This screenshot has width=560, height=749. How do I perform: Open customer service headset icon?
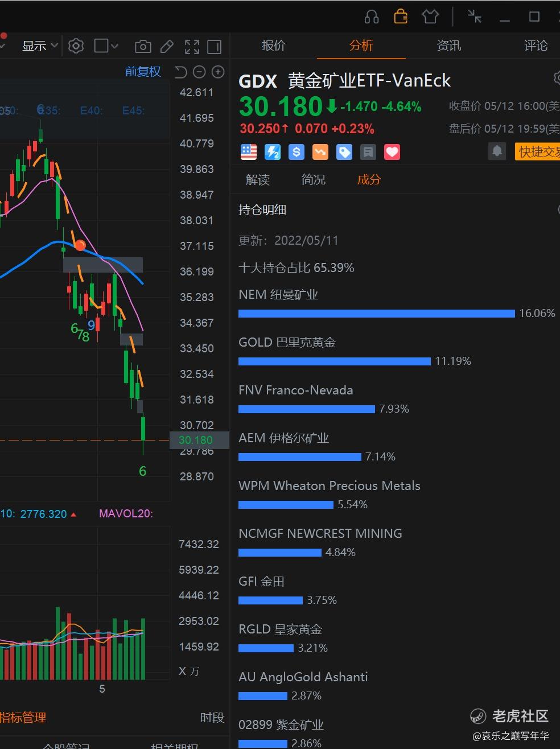coord(372,17)
